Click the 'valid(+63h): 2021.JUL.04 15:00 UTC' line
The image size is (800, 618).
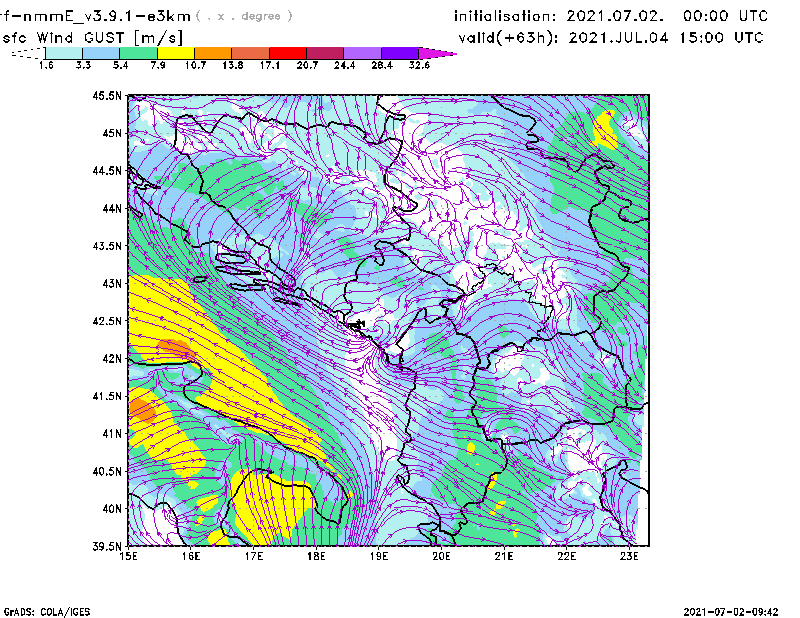(x=611, y=38)
